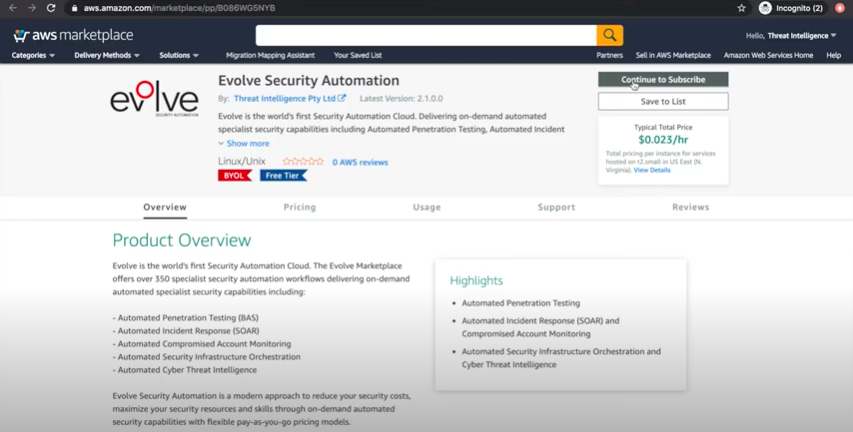Click Latest Version: 2.1.0.0 text
This screenshot has height=432, width=853.
point(401,98)
